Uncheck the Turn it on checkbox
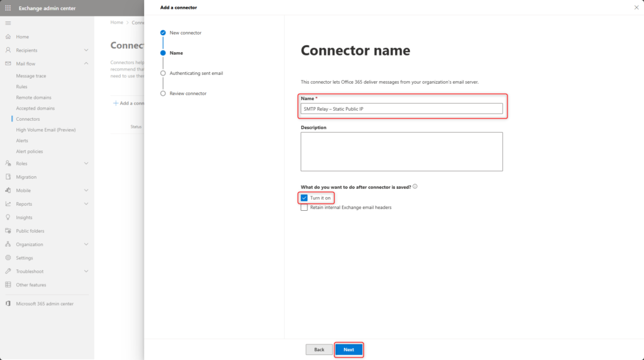The height and width of the screenshot is (360, 644). pyautogui.click(x=304, y=198)
